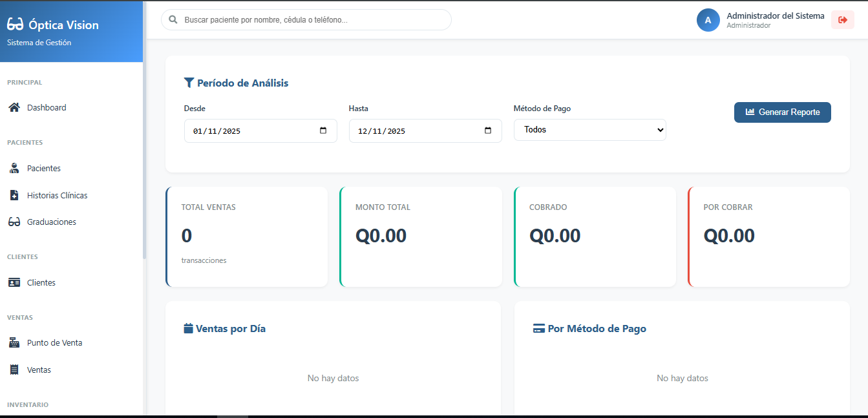The image size is (868, 418).
Task: Open the Desde date calendar picker
Action: click(x=323, y=131)
